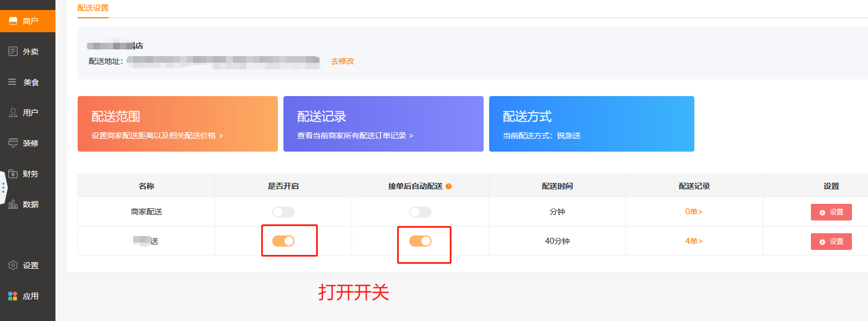Click the 分钟 cell in the 商家配送 row

pos(557,212)
